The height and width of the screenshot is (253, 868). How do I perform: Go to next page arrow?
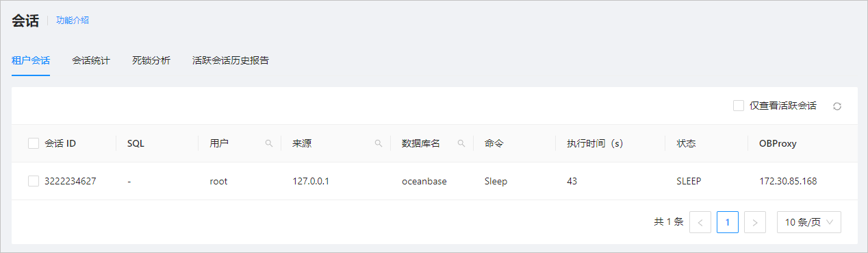[x=755, y=222]
